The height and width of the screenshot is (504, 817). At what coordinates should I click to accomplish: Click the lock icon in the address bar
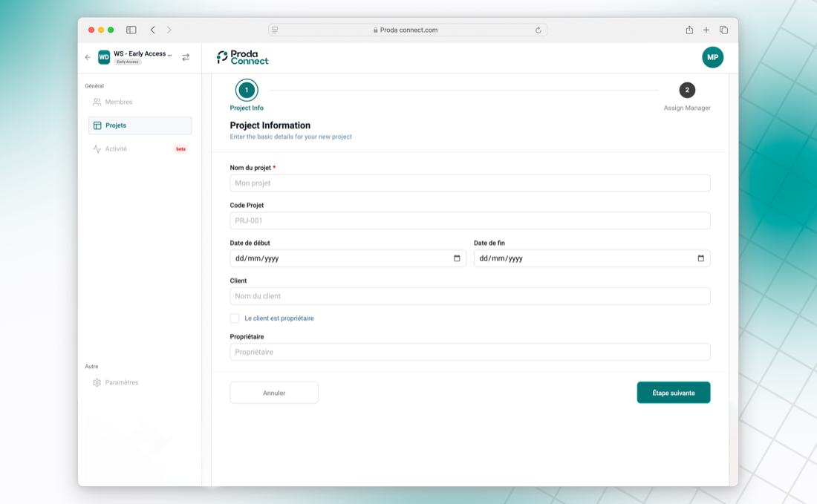pyautogui.click(x=376, y=30)
